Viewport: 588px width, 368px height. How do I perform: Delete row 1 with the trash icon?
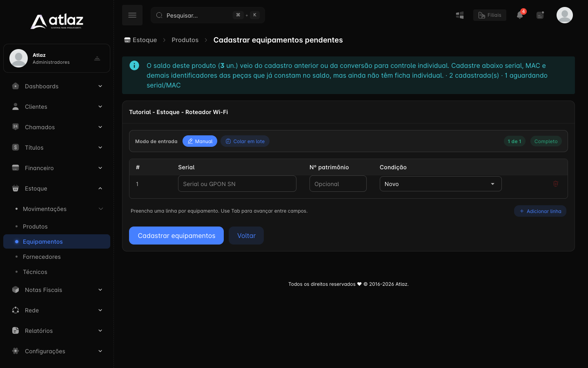[556, 184]
